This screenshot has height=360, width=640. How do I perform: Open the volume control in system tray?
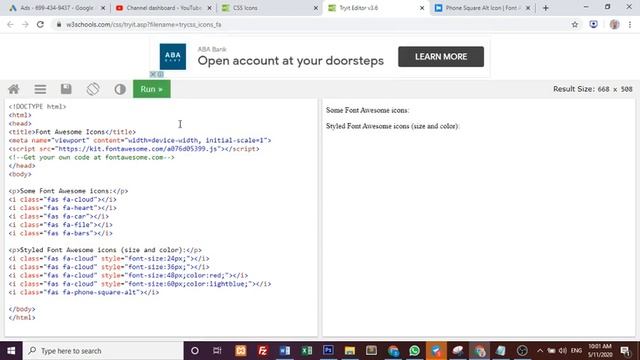tap(562, 351)
